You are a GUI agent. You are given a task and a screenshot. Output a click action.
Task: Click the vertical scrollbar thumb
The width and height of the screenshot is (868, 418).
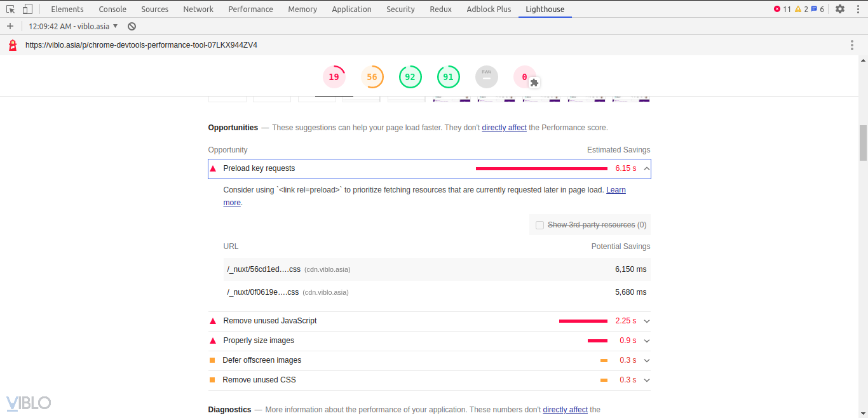pyautogui.click(x=863, y=143)
